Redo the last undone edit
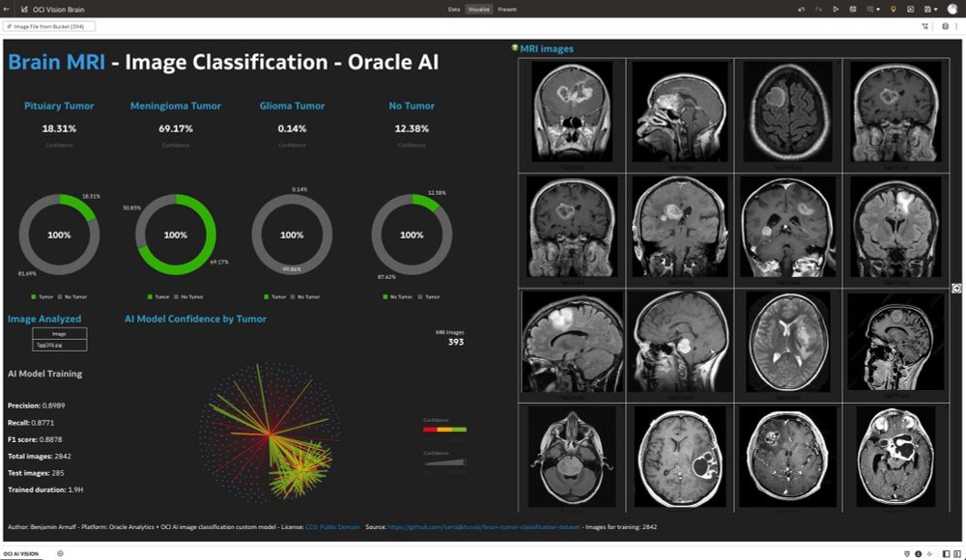 818,10
